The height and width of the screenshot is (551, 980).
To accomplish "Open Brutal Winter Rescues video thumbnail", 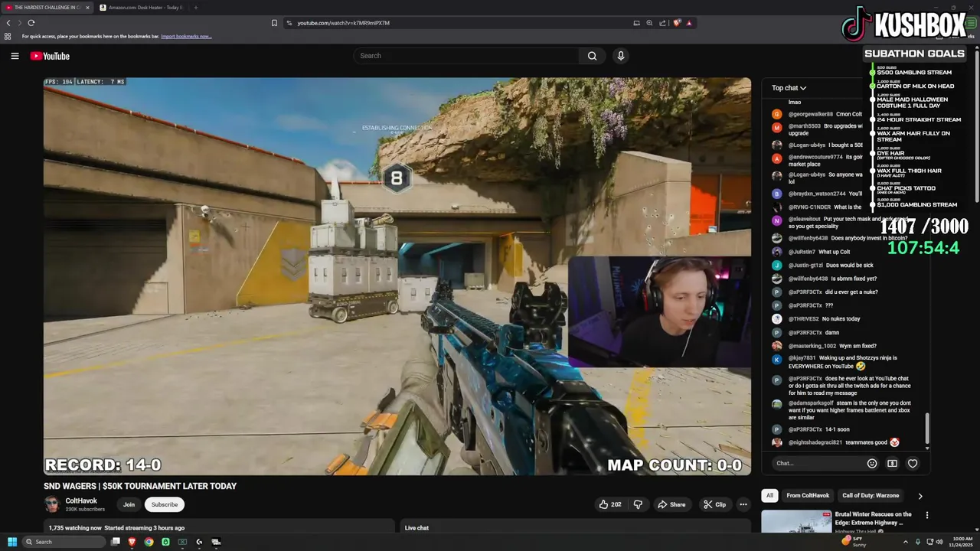I will click(795, 521).
